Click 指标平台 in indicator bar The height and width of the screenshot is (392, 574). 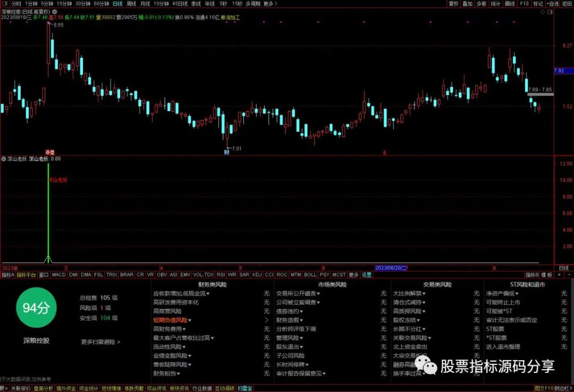(x=27, y=275)
